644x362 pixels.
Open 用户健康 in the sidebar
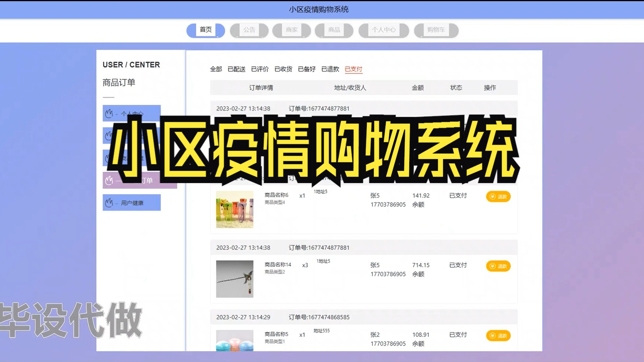point(132,202)
